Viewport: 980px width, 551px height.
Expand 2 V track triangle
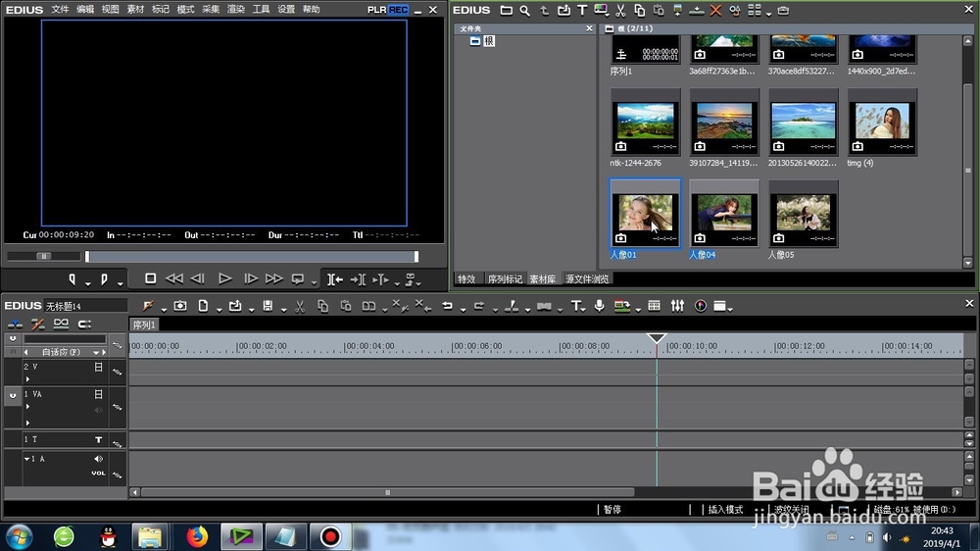[27, 379]
